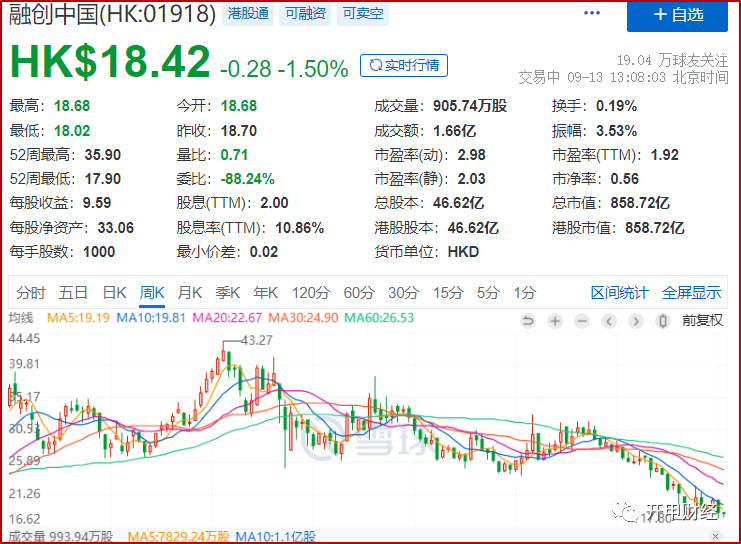Screen dimensions: 741x544
Task: Click the 52周最高 value 35.90
Action: point(103,155)
